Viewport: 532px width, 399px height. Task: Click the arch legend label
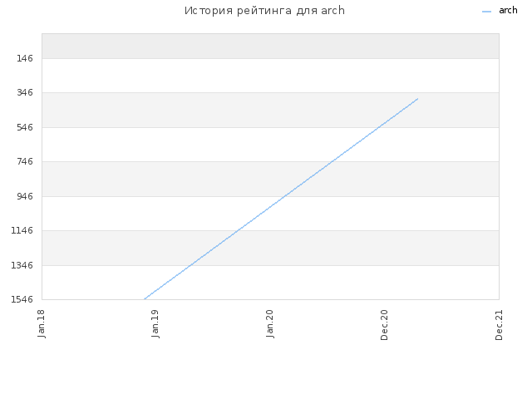[508, 11]
